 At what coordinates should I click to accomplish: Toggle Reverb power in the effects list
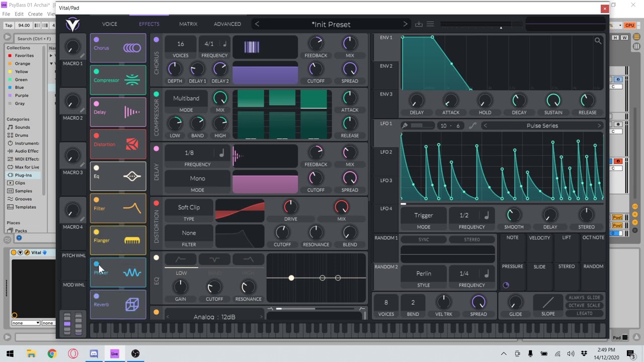click(96, 296)
